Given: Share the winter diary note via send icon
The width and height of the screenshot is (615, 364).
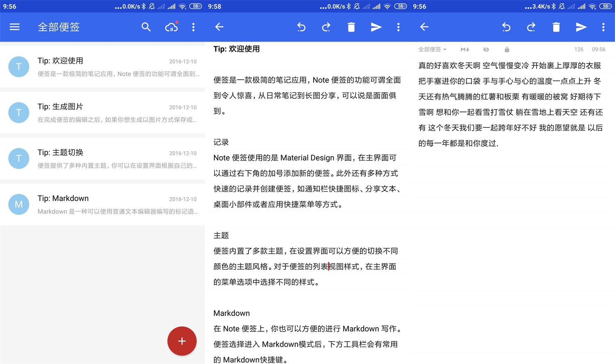Looking at the screenshot, I should pyautogui.click(x=581, y=27).
